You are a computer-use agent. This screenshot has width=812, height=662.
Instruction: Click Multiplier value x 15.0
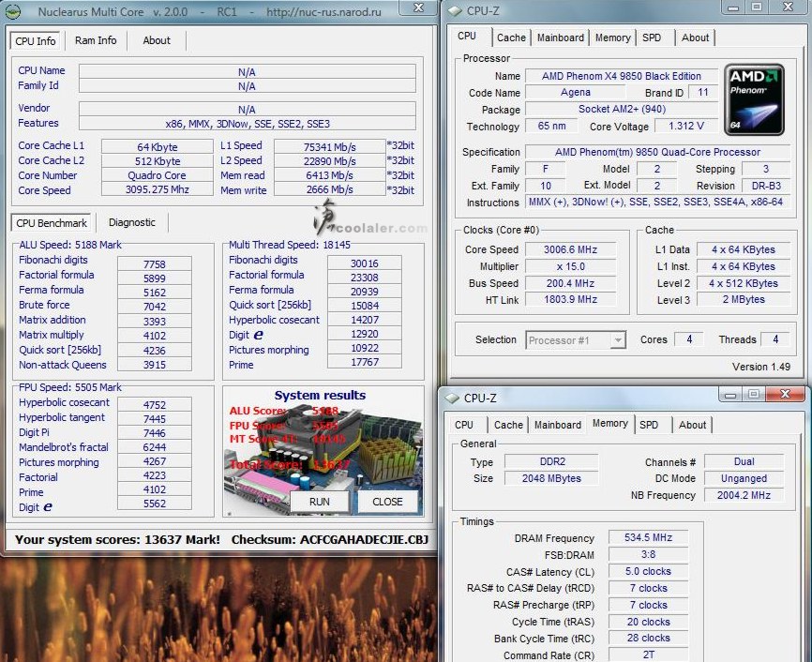[571, 266]
